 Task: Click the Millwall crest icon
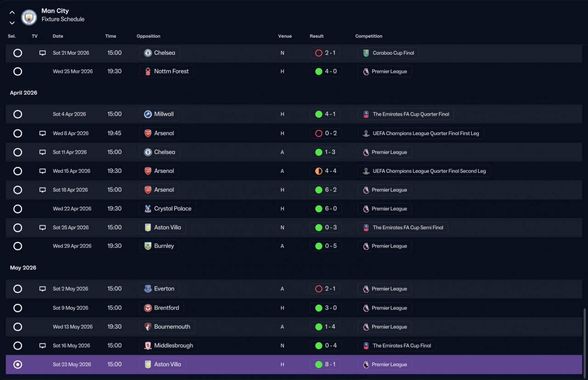148,114
